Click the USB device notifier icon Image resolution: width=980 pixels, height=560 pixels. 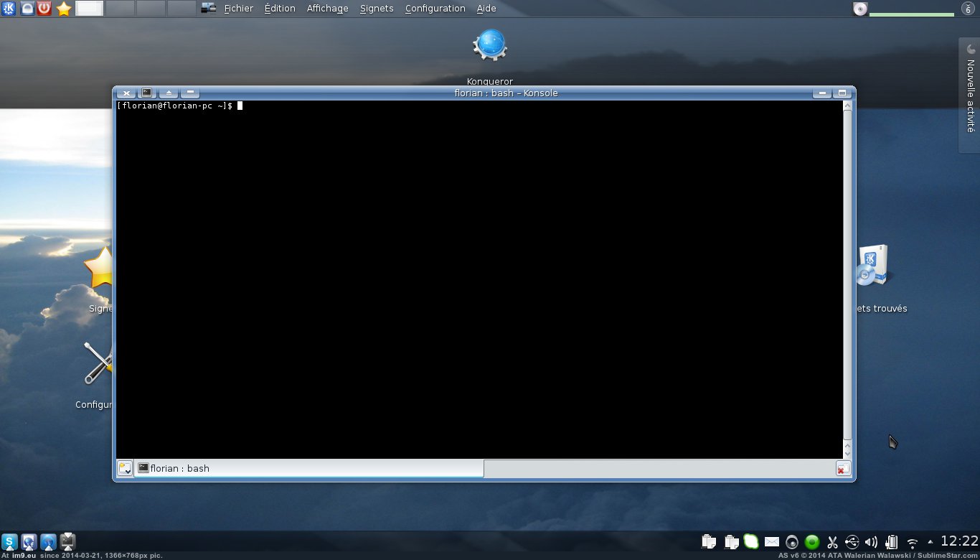(x=852, y=543)
